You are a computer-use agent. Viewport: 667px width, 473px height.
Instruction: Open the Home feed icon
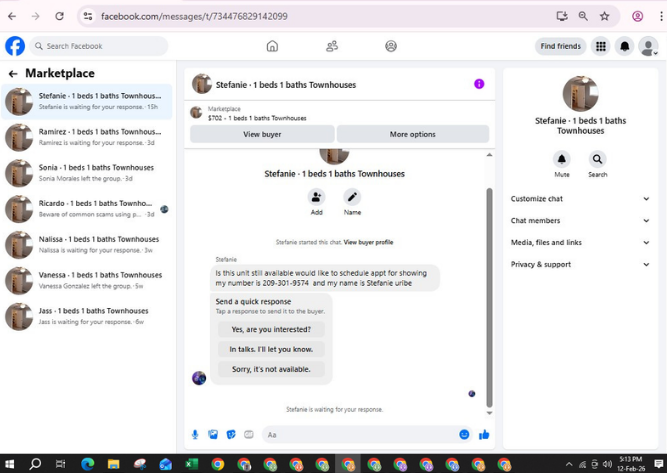tap(272, 46)
